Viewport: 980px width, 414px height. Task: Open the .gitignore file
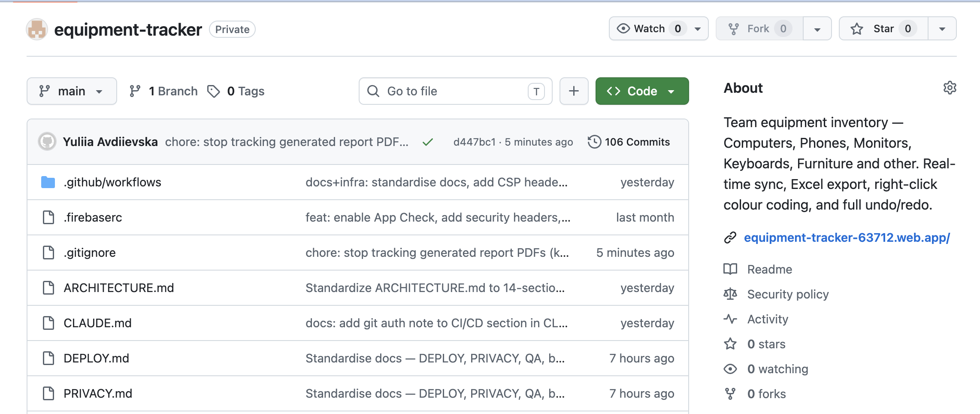(90, 253)
